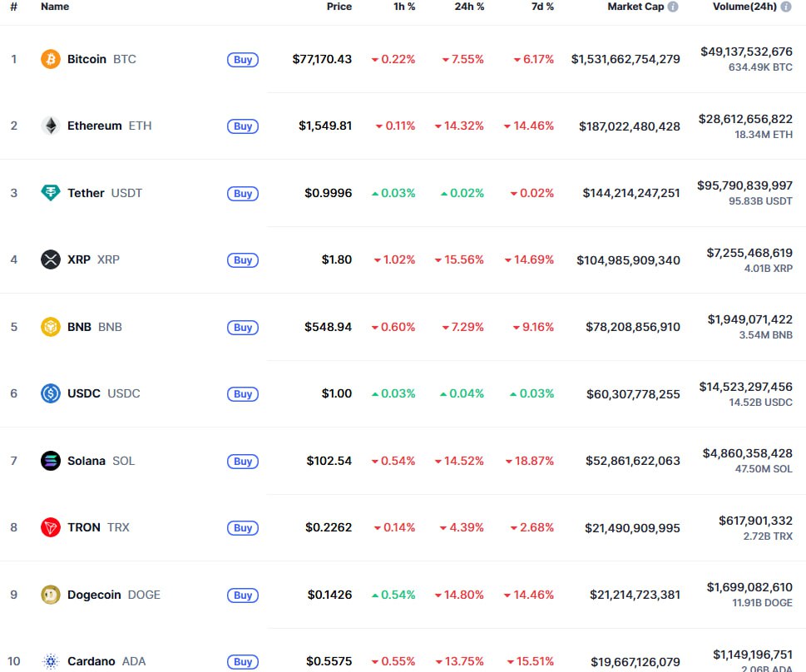Click the Market Cap info icon
This screenshot has width=806, height=672.
pyautogui.click(x=673, y=7)
